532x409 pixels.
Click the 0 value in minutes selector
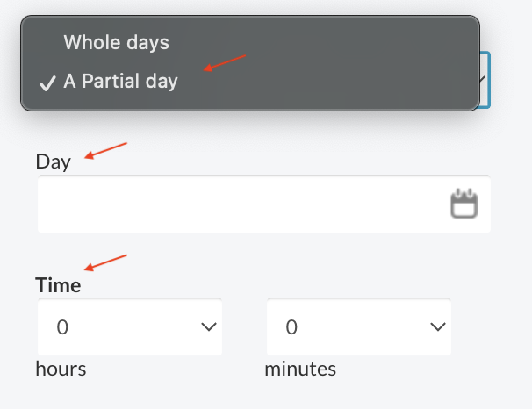291,327
